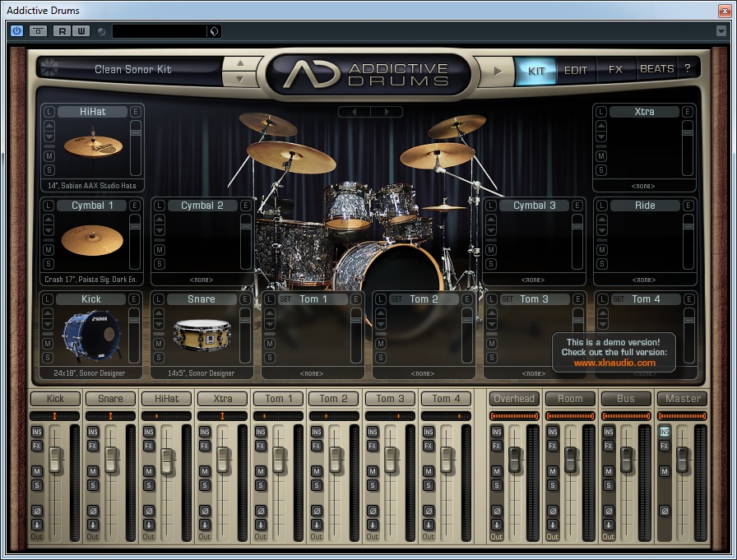Mute the Kick kit slot
This screenshot has height=560, width=737.
tap(48, 344)
